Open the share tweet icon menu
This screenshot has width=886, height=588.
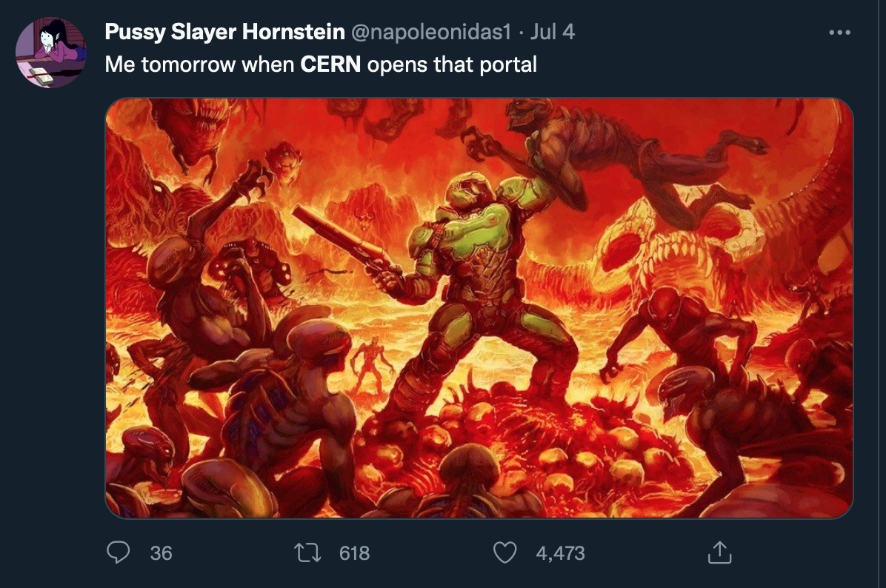(719, 552)
